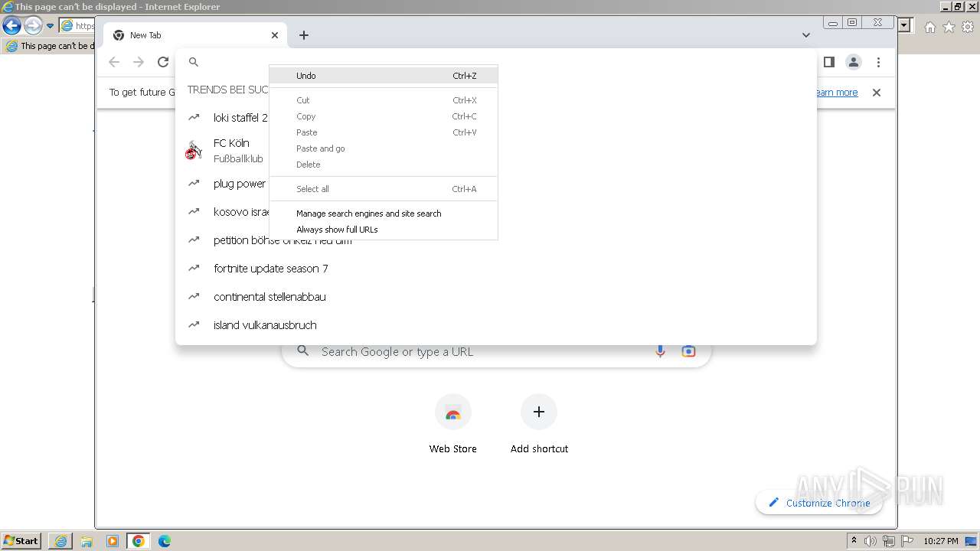The height and width of the screenshot is (551, 980).
Task: Open the Windows Start menu
Action: click(x=21, y=541)
